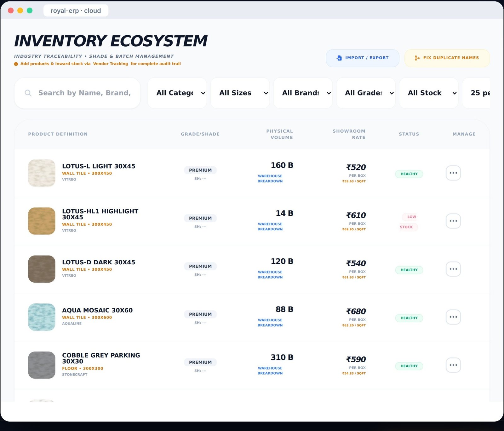Viewport: 504px width, 431px height.
Task: Open warehouse breakdown for Aqua Mosaic
Action: click(x=270, y=323)
